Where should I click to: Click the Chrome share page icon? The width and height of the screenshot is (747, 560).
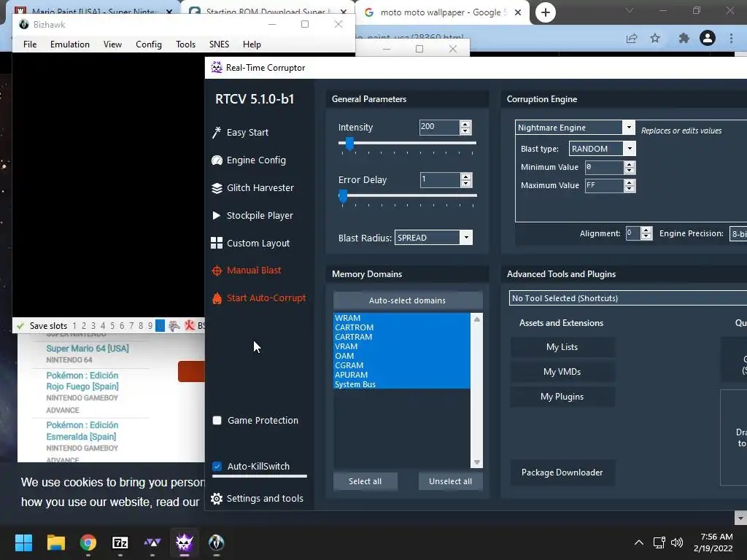pos(632,39)
